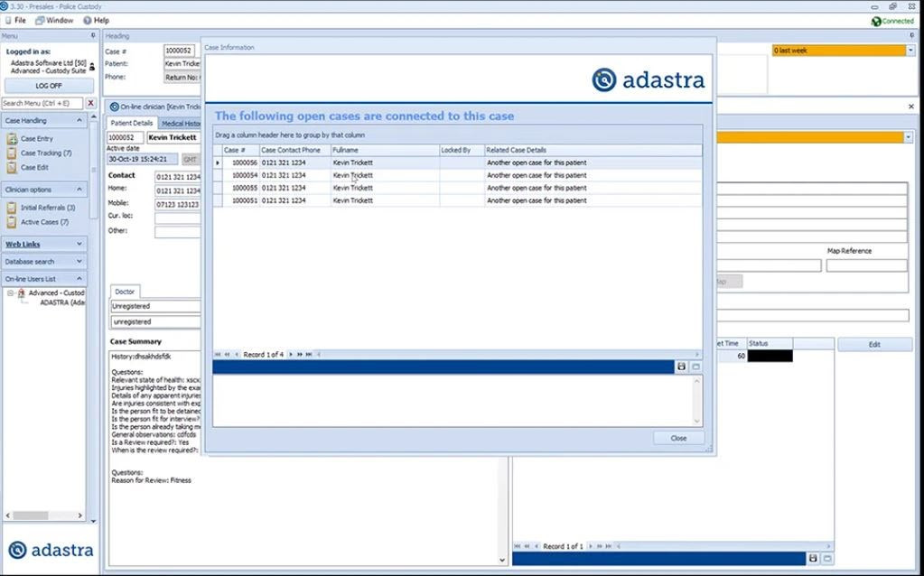Close the Case Information dialog

678,438
